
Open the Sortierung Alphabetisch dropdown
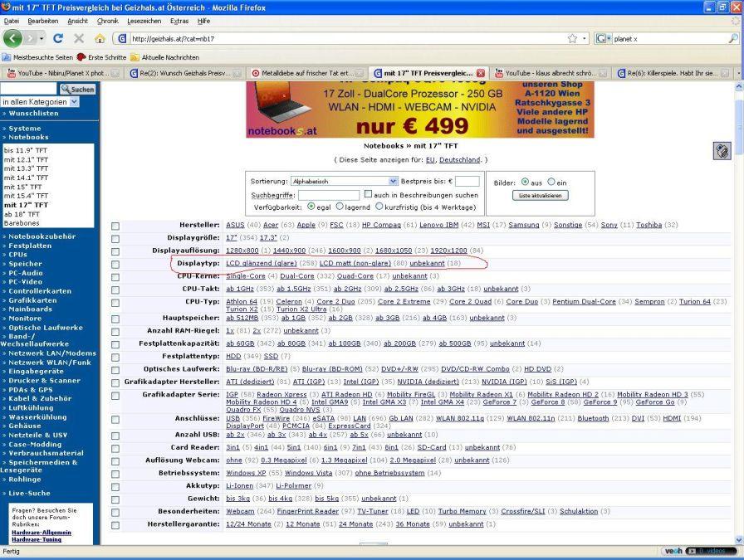pyautogui.click(x=344, y=181)
